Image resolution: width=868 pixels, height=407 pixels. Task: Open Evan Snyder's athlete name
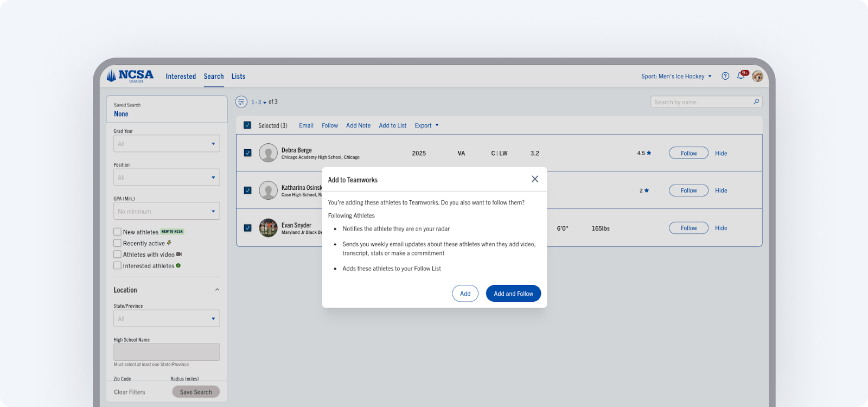click(296, 225)
